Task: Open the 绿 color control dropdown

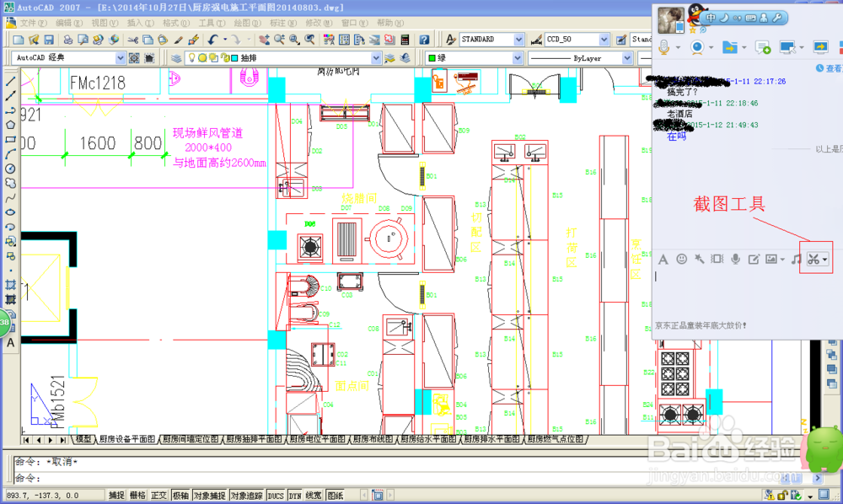Action: (x=518, y=58)
